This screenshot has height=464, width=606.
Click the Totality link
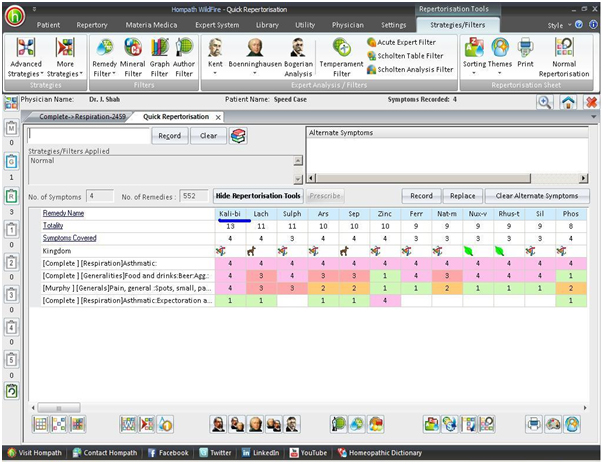tap(53, 226)
